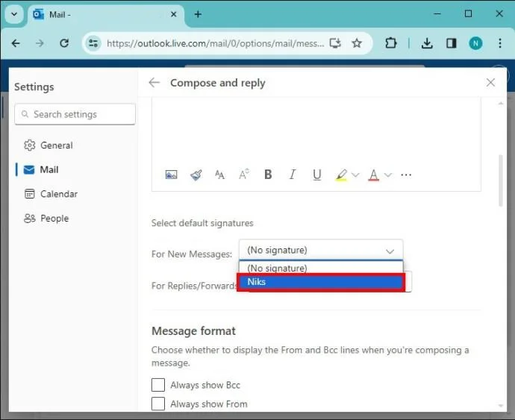Toggle bold formatting
This screenshot has height=420, width=515.
pyautogui.click(x=268, y=175)
